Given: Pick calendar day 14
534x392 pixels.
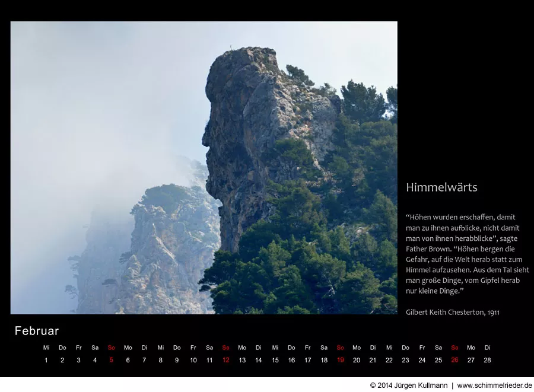Looking at the screenshot, I should (x=258, y=360).
